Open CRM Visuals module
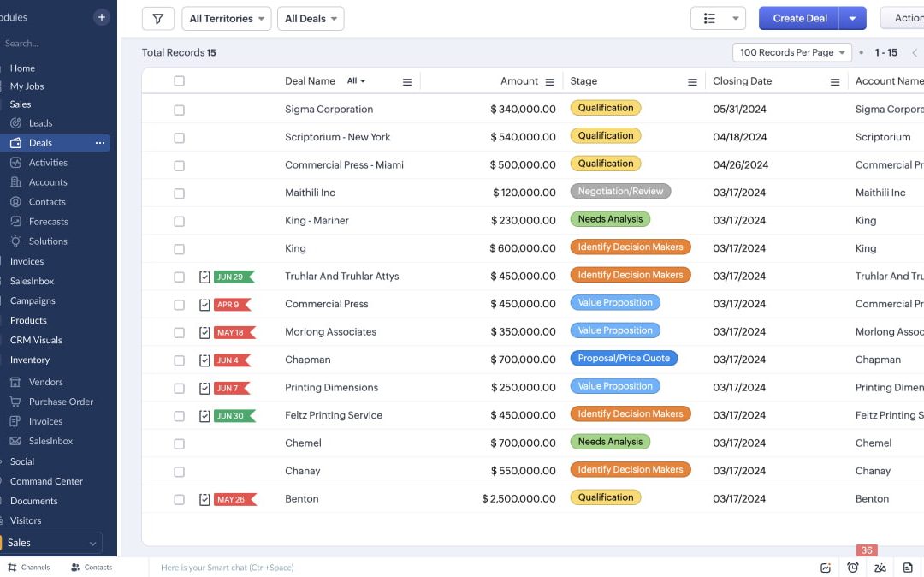The height and width of the screenshot is (577, 924). tap(36, 340)
